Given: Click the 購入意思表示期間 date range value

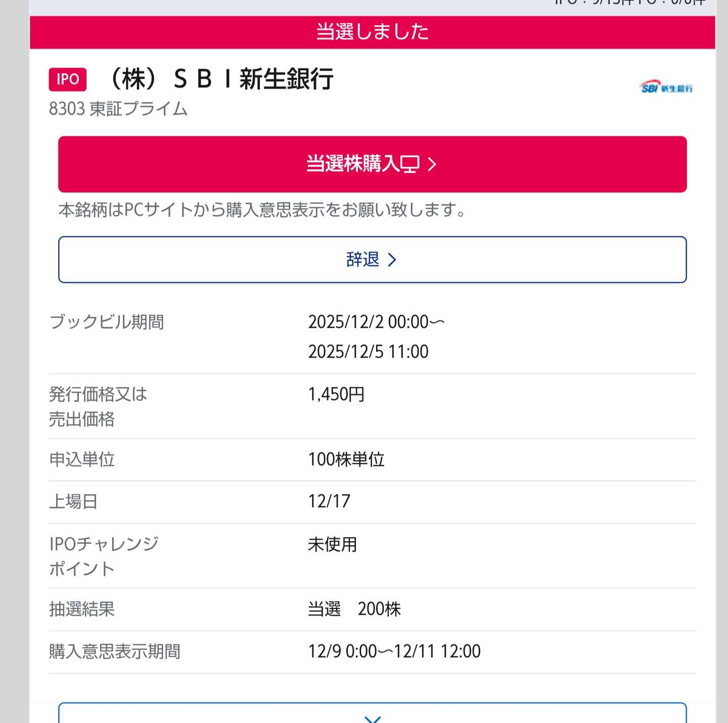Looking at the screenshot, I should coord(394,651).
